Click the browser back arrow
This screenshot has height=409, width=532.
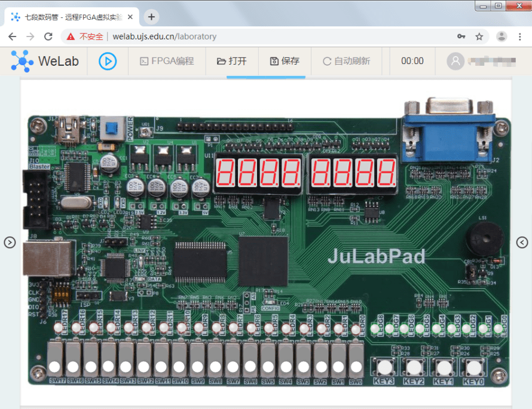click(13, 36)
